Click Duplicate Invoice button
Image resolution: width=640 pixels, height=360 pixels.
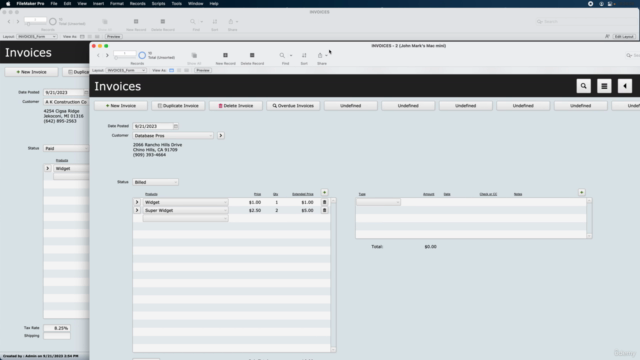coord(178,106)
